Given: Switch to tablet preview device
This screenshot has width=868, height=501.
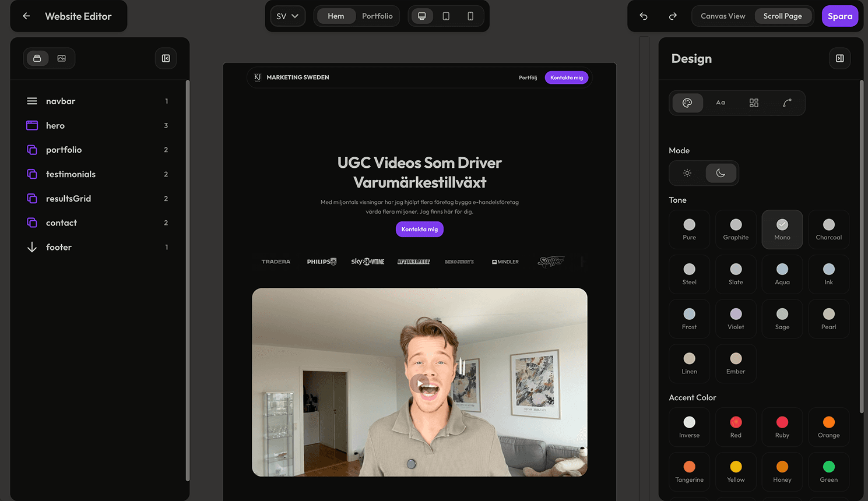Looking at the screenshot, I should (x=446, y=16).
